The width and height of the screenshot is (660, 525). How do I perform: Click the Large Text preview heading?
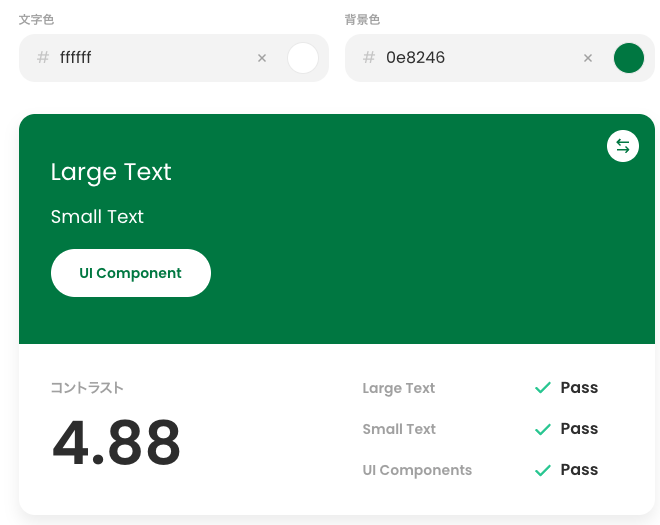click(x=111, y=172)
